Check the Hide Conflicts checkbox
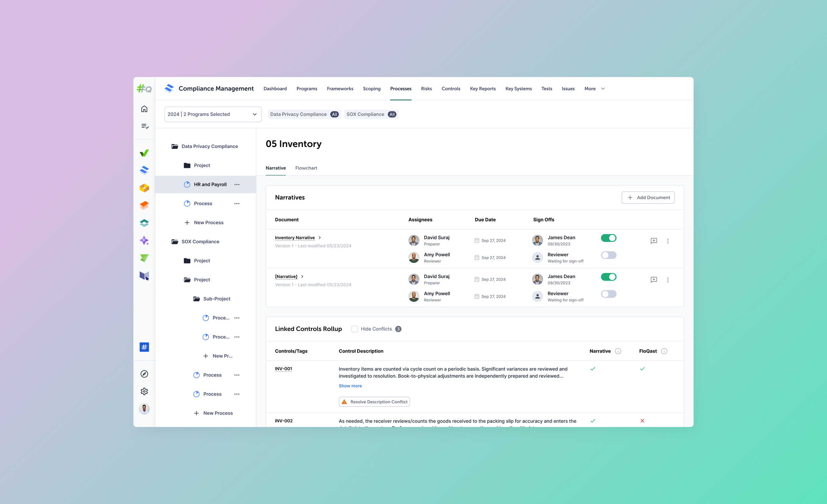 click(x=354, y=329)
